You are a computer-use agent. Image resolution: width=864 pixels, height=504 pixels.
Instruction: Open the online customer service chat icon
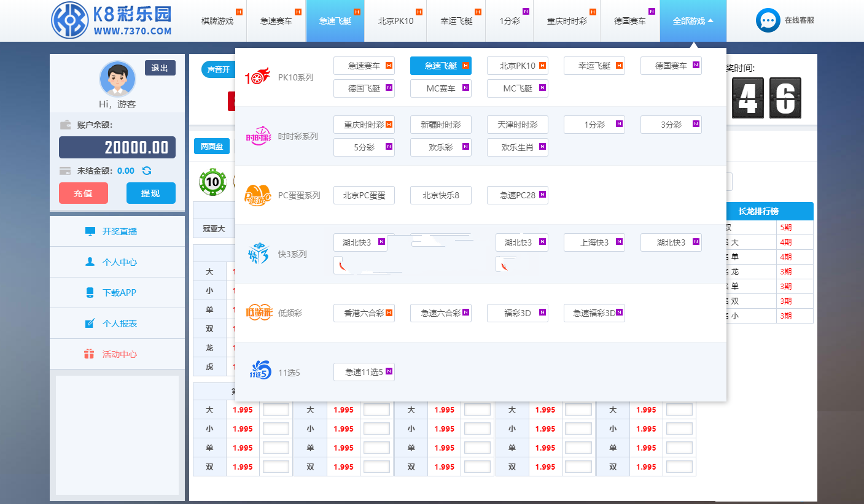768,20
